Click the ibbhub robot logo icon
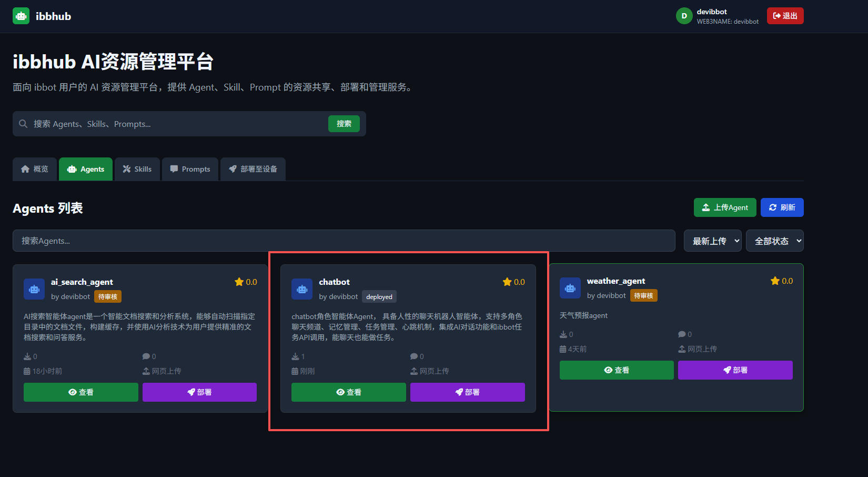This screenshot has height=477, width=868. (x=21, y=16)
